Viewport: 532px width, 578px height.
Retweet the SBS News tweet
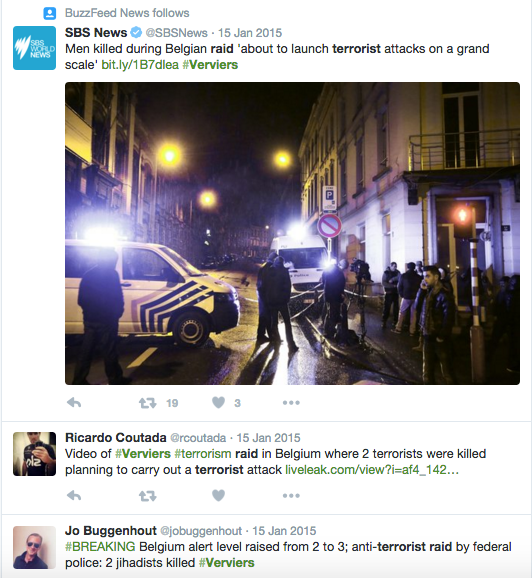click(x=147, y=403)
